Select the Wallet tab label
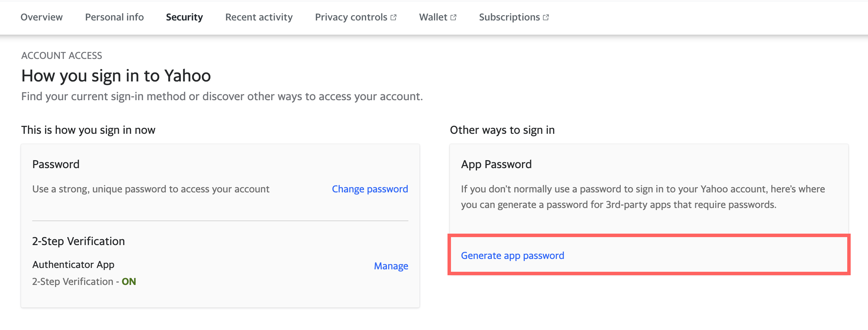Image resolution: width=868 pixels, height=330 pixels. coord(433,17)
